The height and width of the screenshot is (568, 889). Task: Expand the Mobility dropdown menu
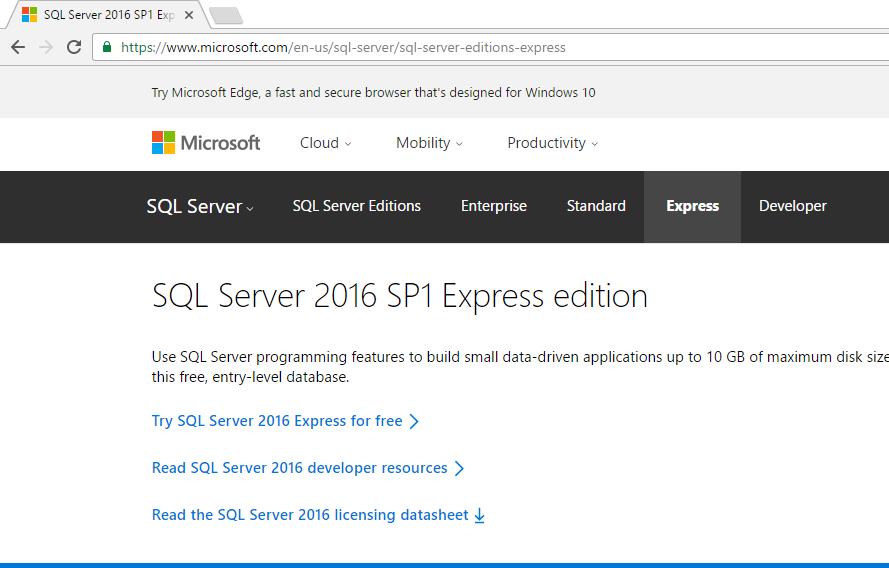[x=429, y=143]
